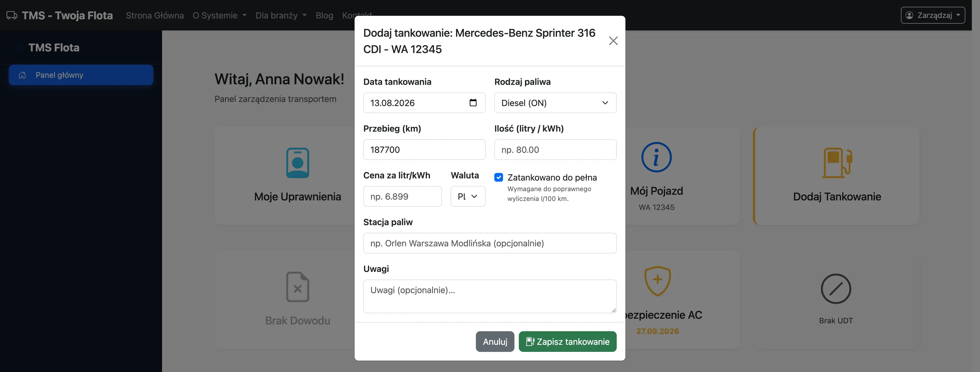Click the insurance shield plus icon

[x=658, y=281]
